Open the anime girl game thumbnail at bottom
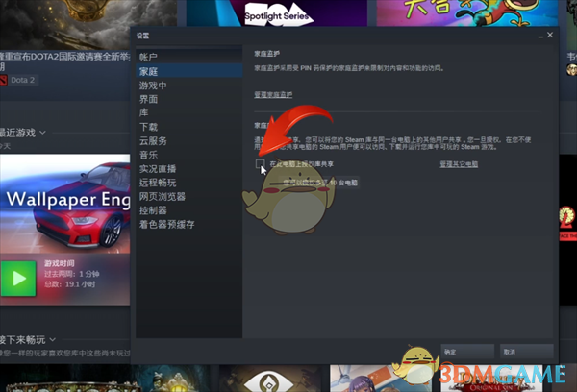 click(x=381, y=379)
